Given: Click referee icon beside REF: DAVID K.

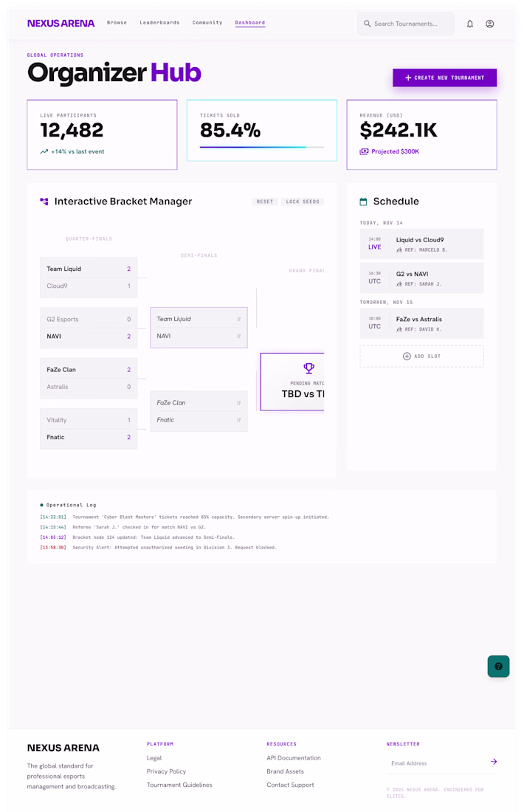Looking at the screenshot, I should [x=399, y=328].
